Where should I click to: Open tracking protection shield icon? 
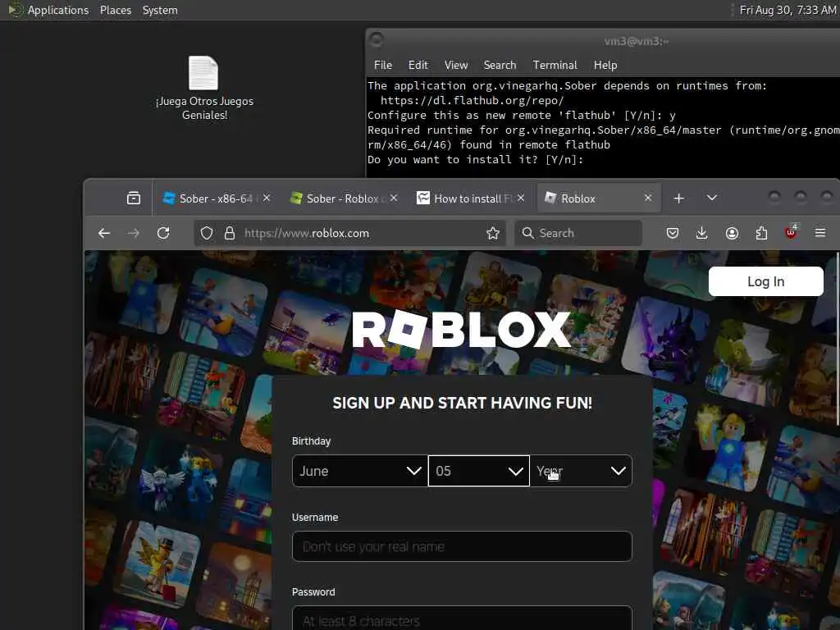[207, 233]
